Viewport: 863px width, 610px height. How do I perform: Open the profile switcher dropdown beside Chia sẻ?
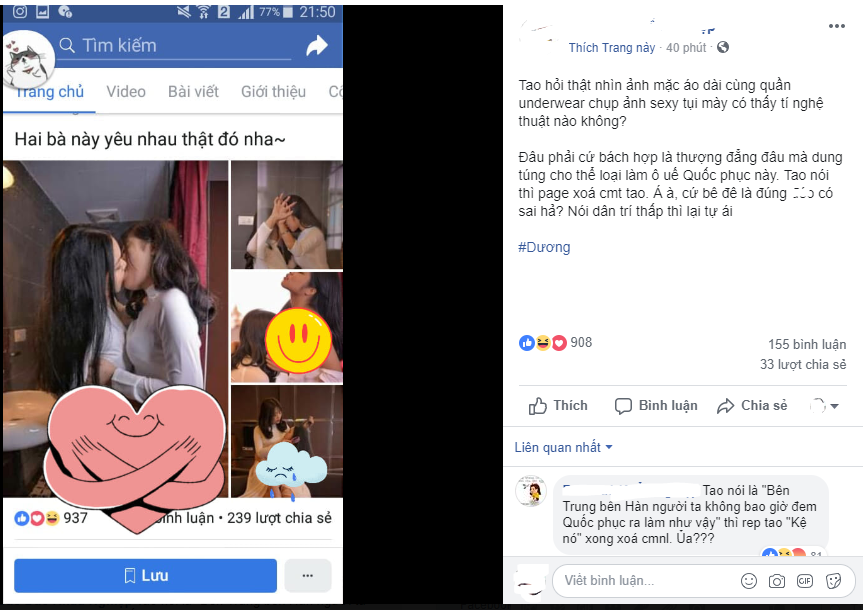click(x=824, y=406)
